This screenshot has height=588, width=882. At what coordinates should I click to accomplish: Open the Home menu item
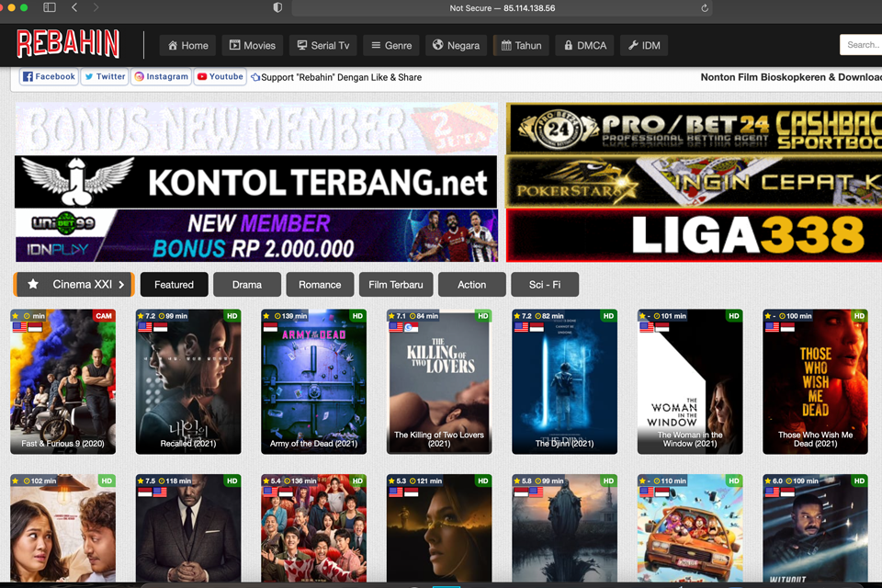187,46
